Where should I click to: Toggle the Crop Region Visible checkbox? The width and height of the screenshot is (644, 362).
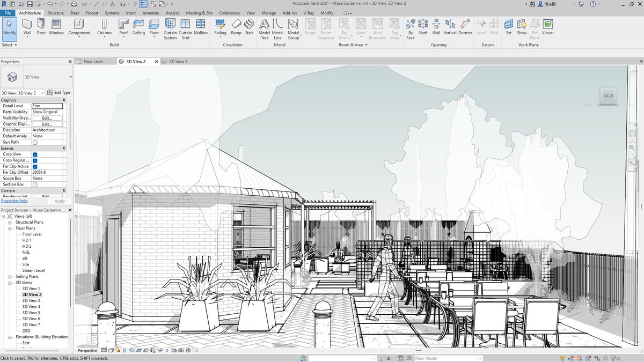(35, 160)
